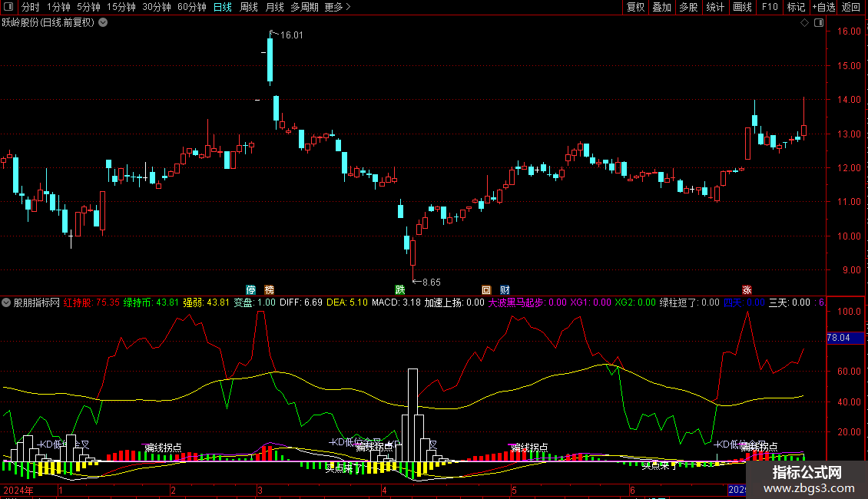Expand the 更多 periods menu

click(338, 7)
